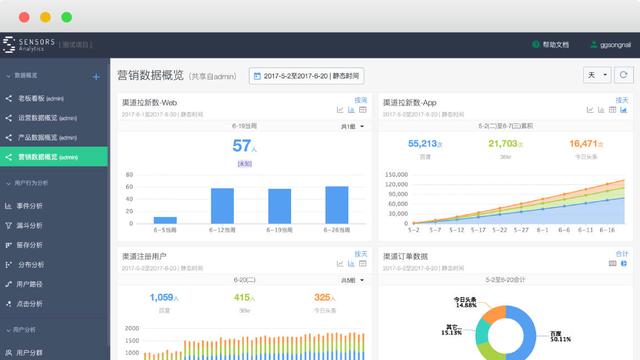Open 漏斗分析 funnel analysis
Image resolution: width=640 pixels, height=360 pixels.
pos(29,225)
